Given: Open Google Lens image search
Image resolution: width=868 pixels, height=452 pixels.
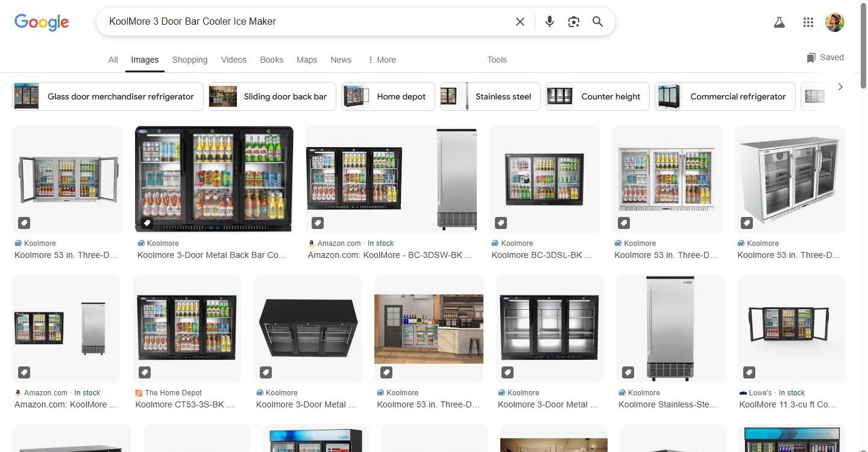Looking at the screenshot, I should pos(573,22).
